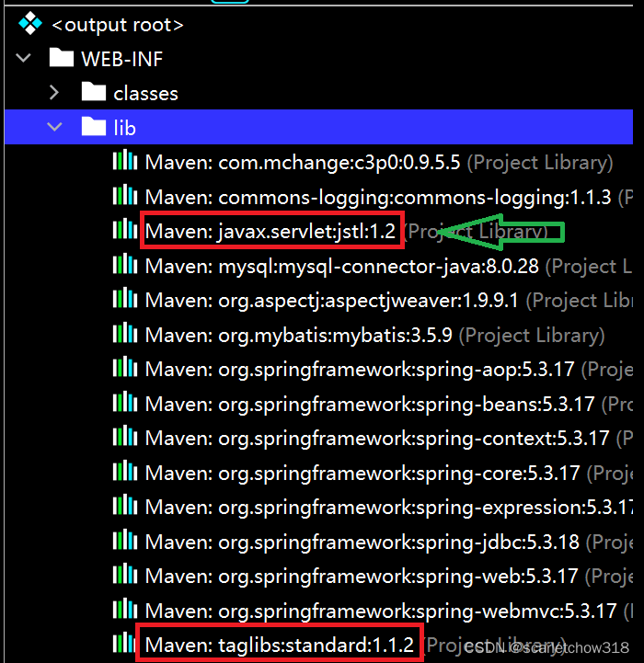Select the <output root> node

click(117, 25)
